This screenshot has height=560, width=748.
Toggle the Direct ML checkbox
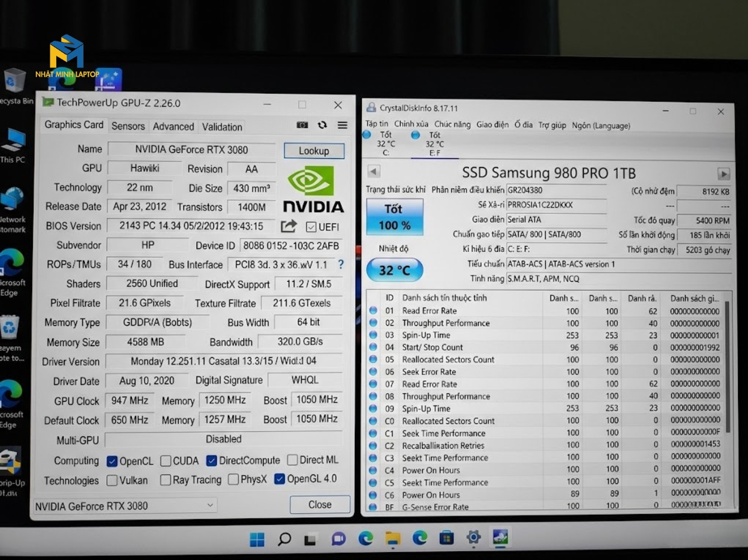[293, 460]
